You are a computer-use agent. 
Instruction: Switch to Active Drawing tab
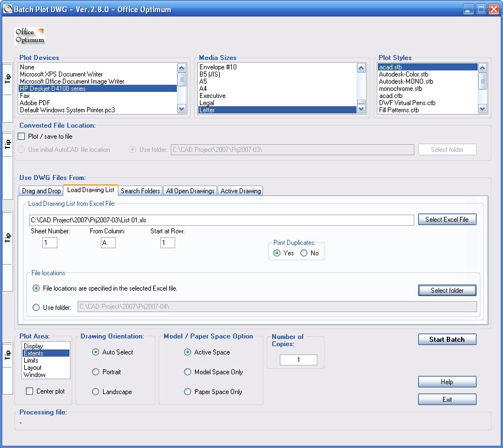click(240, 190)
